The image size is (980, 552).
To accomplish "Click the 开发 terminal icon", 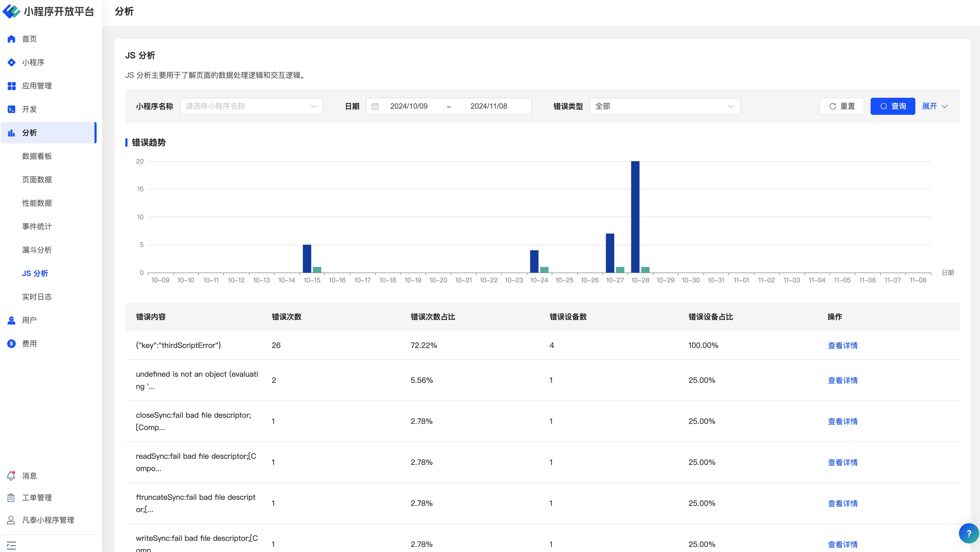I will pyautogui.click(x=11, y=109).
